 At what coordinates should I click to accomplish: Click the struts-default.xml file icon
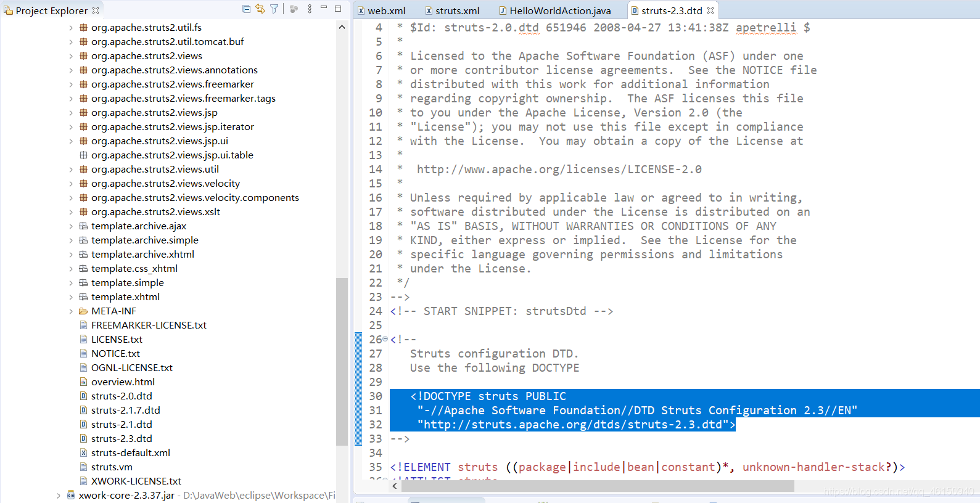pos(83,452)
